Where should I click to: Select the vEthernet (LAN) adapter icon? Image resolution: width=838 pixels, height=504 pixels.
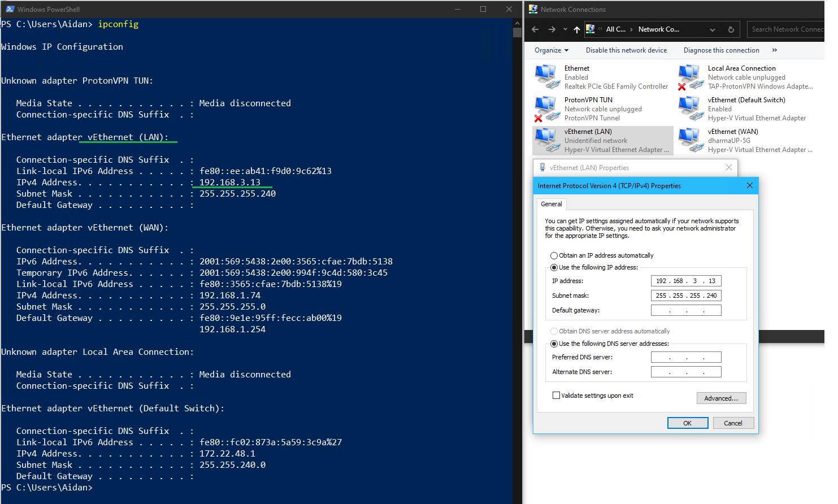point(547,140)
